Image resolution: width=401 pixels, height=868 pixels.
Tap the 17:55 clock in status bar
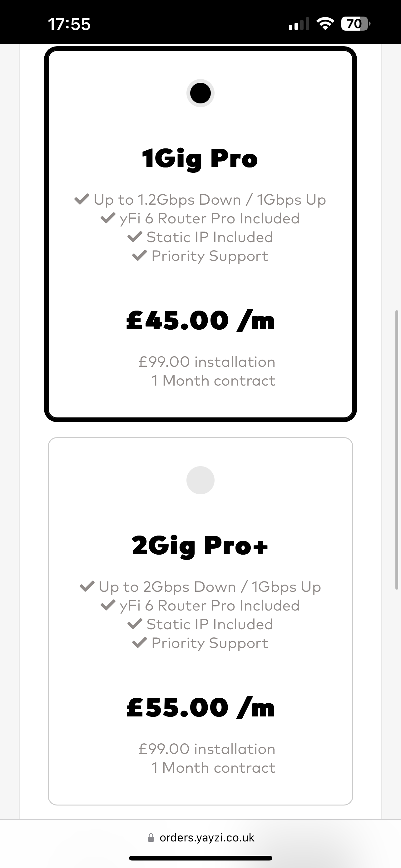coord(69,24)
